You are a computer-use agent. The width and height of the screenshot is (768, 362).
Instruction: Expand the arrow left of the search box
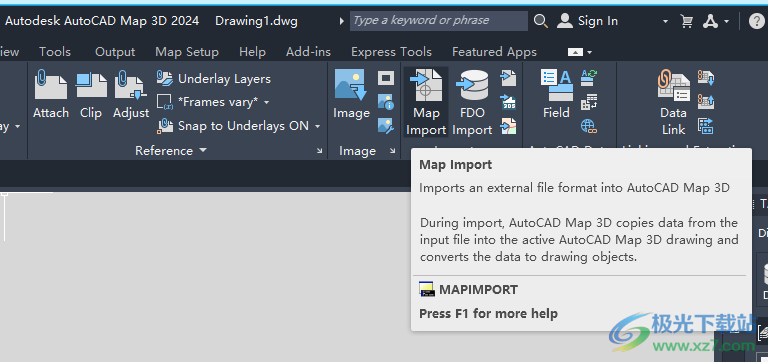342,21
